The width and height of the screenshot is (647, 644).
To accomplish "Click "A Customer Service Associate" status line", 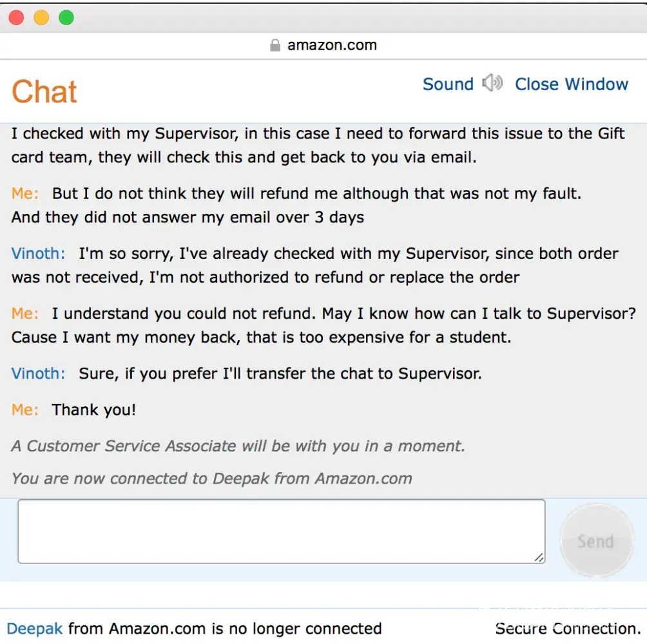I will tap(238, 446).
